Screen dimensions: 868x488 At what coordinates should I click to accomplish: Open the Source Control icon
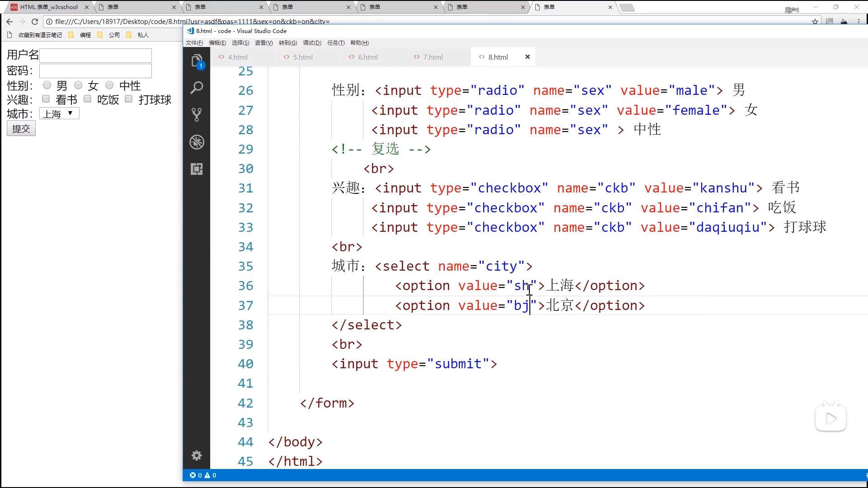197,115
